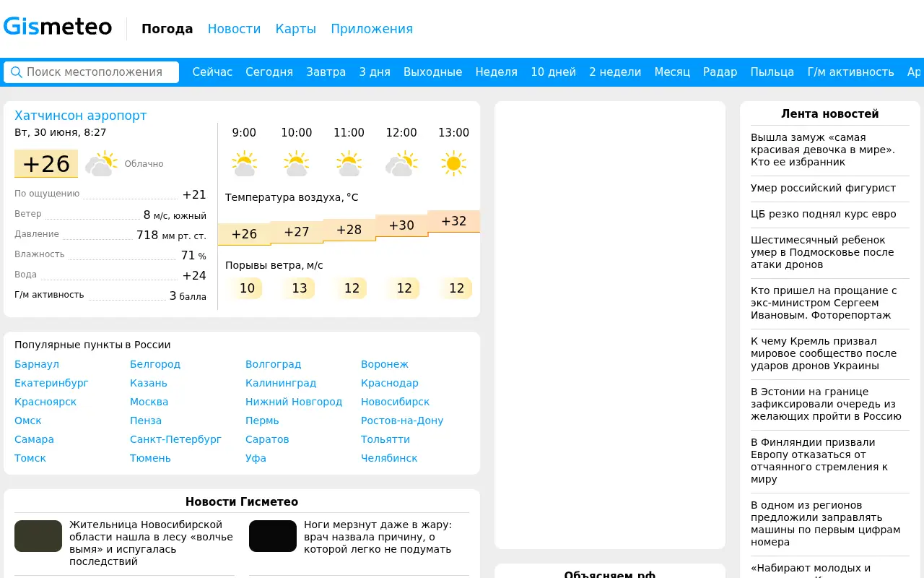924x578 pixels.
Task: Read news about ЦБ raising euro rate
Action: click(824, 214)
